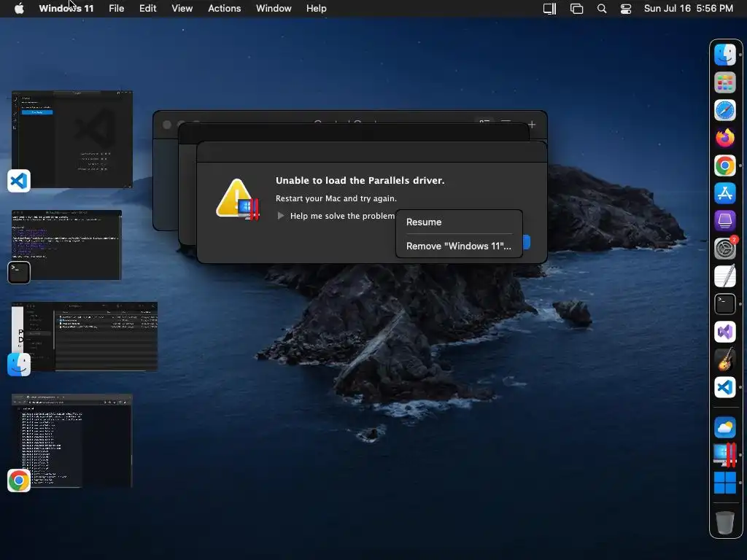Open Google Chrome in the Dock
Viewport: 747px width, 560px height.
pyautogui.click(x=724, y=166)
